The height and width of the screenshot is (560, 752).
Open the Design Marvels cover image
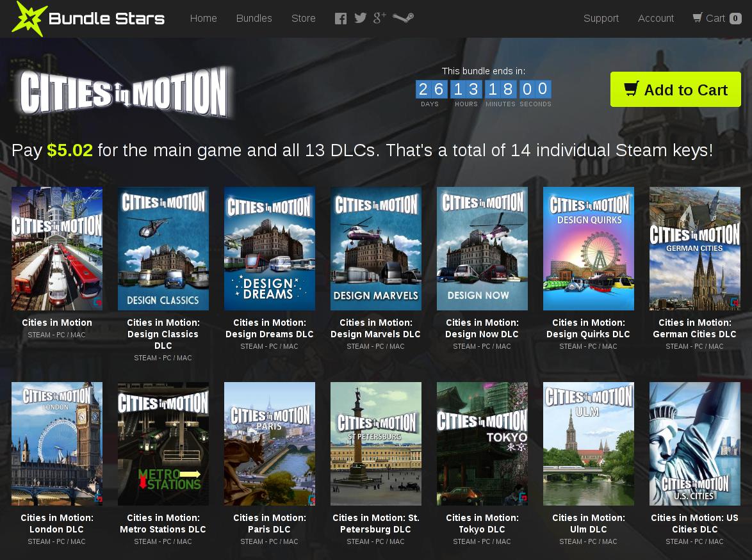pos(376,248)
